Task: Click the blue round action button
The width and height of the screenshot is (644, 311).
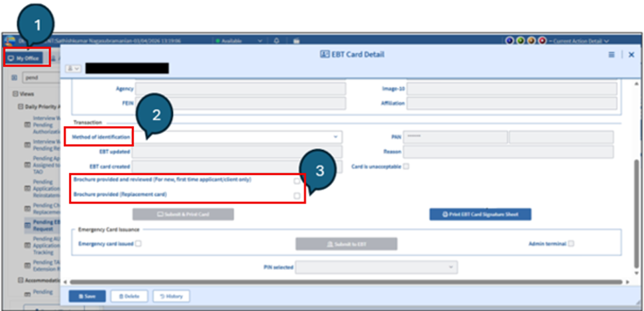Action: (x=510, y=41)
